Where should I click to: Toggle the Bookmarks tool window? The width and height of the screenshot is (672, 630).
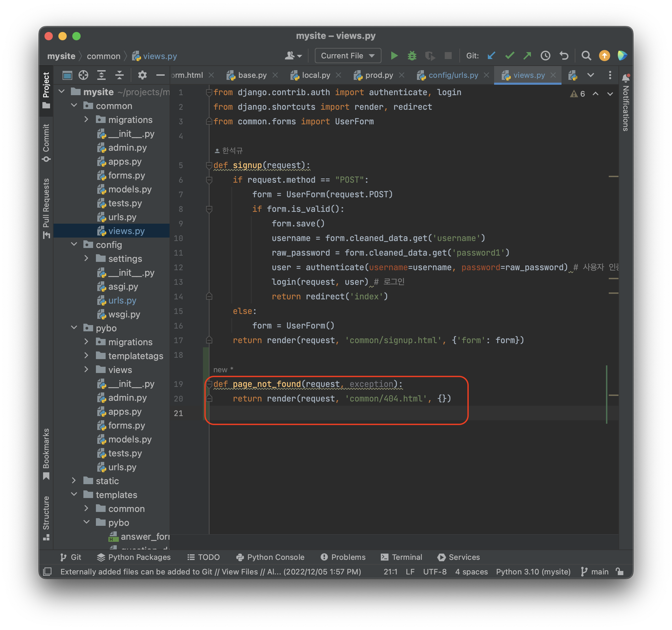46,453
